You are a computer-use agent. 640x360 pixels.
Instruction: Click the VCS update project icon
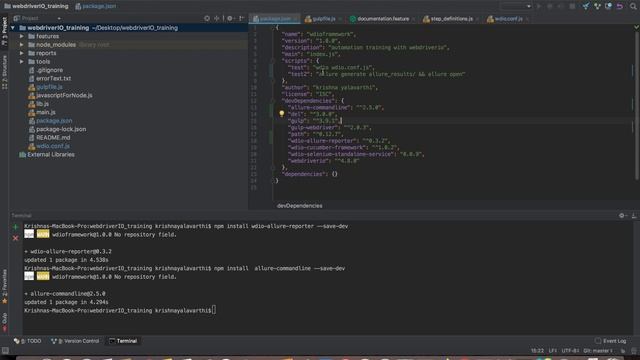586,6
